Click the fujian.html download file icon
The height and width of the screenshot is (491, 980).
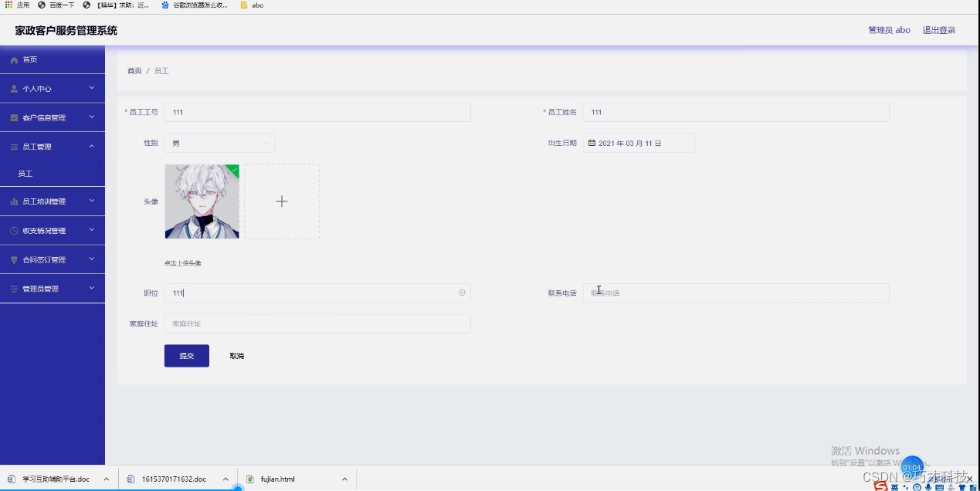point(250,479)
